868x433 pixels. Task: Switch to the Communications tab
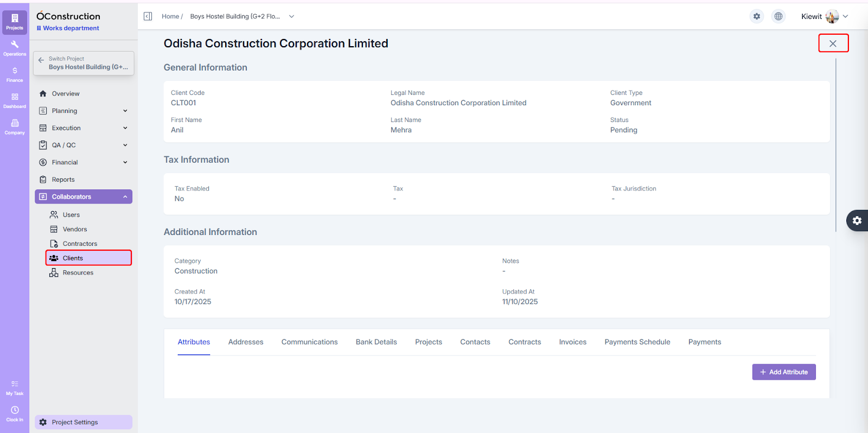(309, 342)
